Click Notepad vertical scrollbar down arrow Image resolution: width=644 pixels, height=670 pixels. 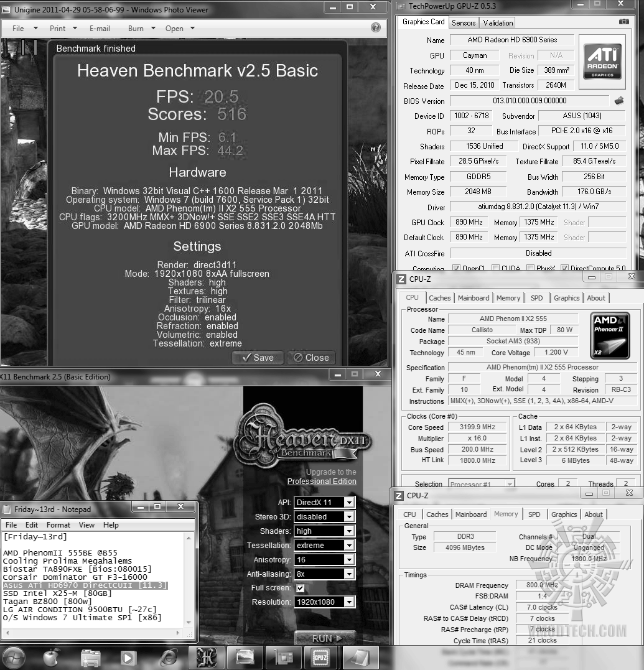point(189,623)
